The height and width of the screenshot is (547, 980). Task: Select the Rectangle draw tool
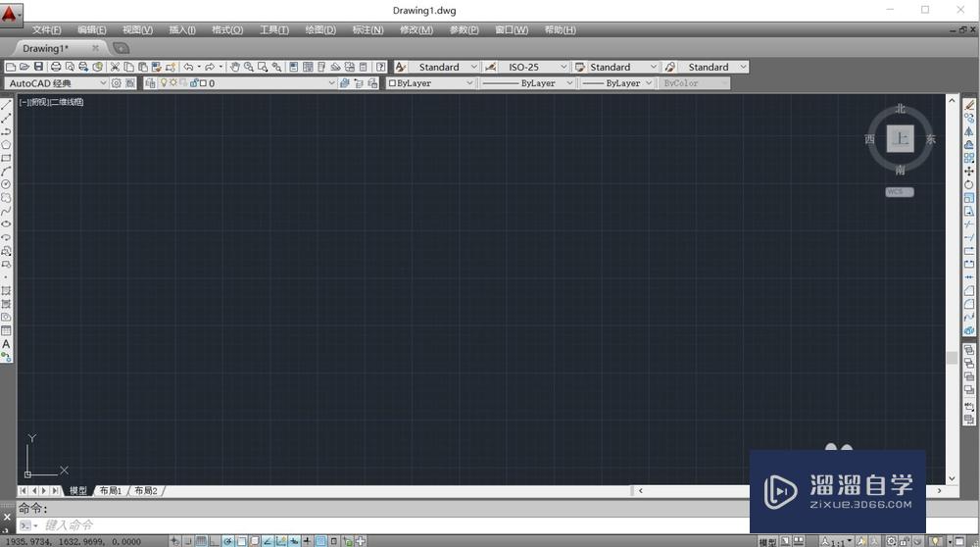click(6, 158)
